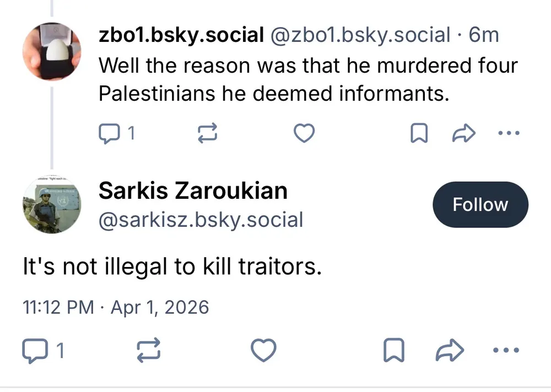
Task: Click the Sarkis Zaroukian display name
Action: [x=193, y=191]
